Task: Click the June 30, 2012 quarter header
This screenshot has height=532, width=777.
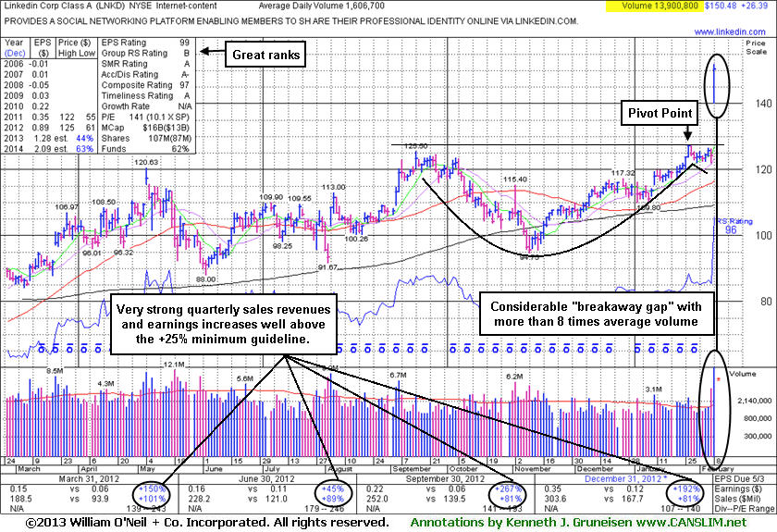Action: (x=266, y=479)
